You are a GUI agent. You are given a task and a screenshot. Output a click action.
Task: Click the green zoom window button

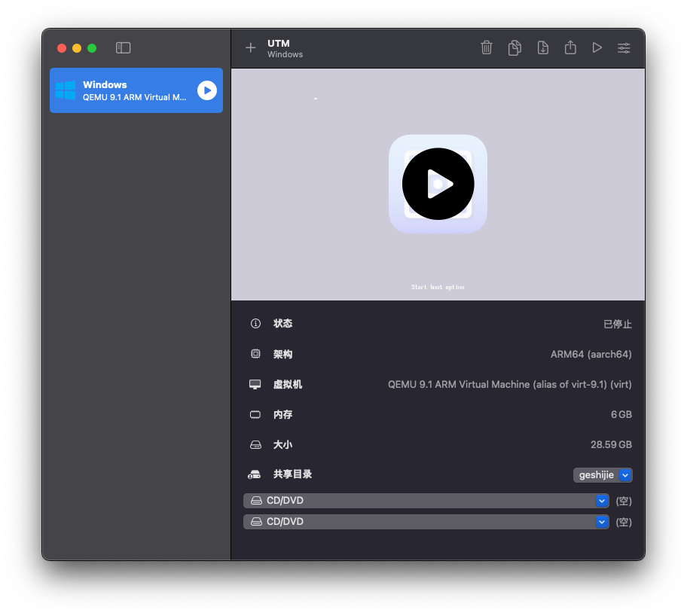pyautogui.click(x=92, y=48)
